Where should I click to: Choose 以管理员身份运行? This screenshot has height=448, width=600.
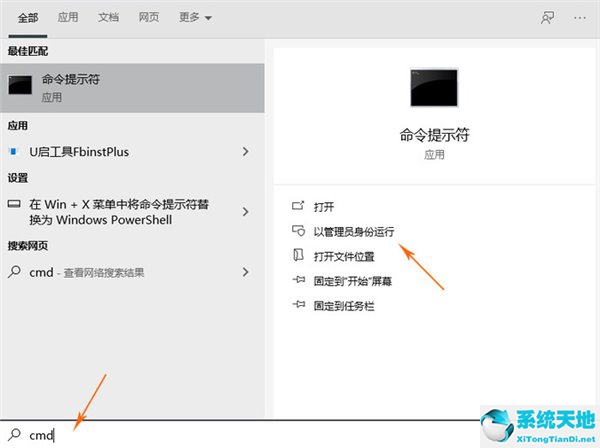tap(354, 231)
